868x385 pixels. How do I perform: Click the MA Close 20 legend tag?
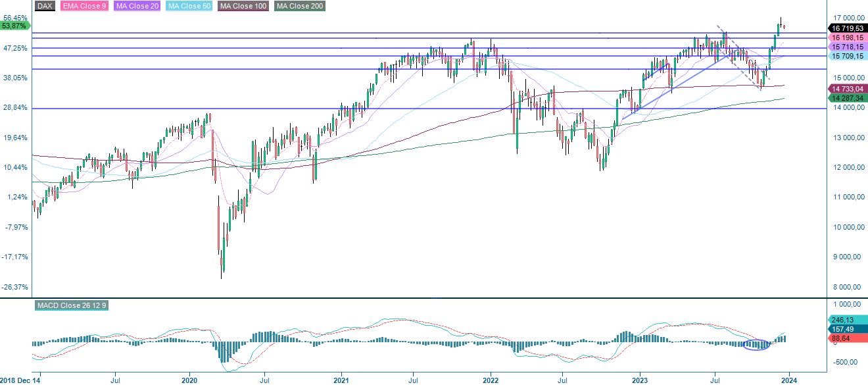pos(137,6)
